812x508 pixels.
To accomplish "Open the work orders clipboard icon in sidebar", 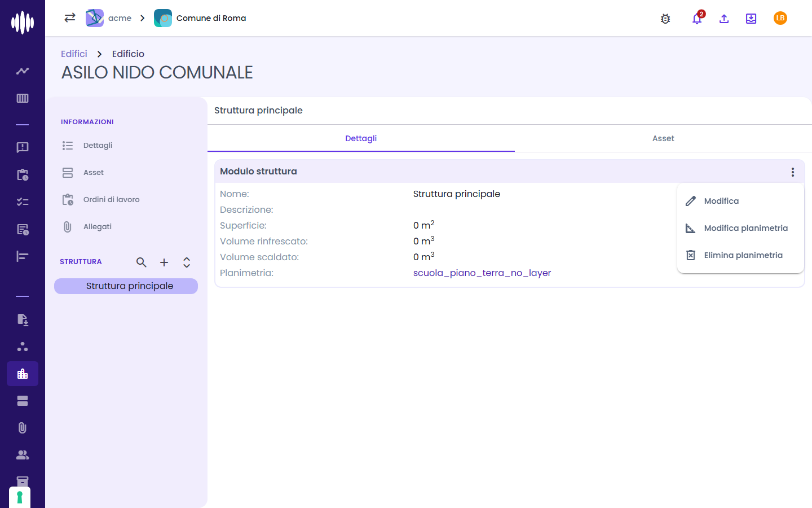I will pyautogui.click(x=23, y=174).
